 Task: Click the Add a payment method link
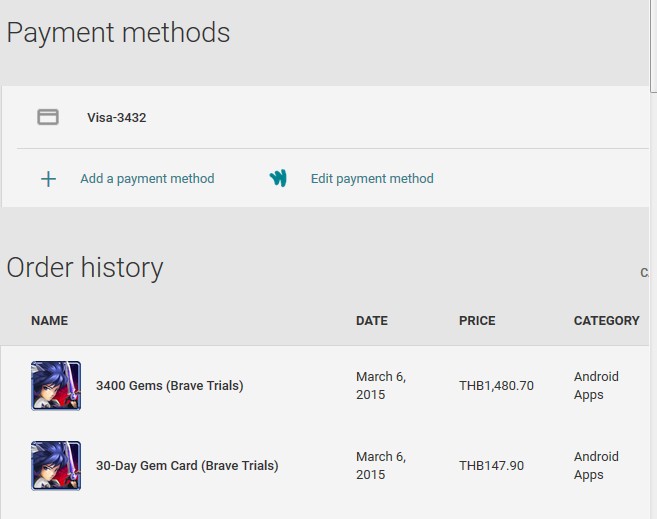147,179
